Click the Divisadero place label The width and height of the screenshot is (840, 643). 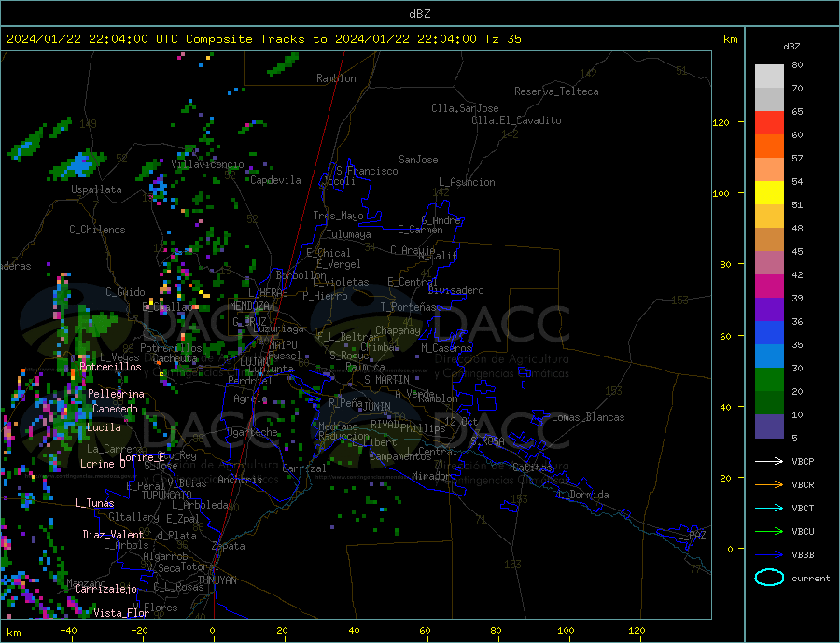455,290
